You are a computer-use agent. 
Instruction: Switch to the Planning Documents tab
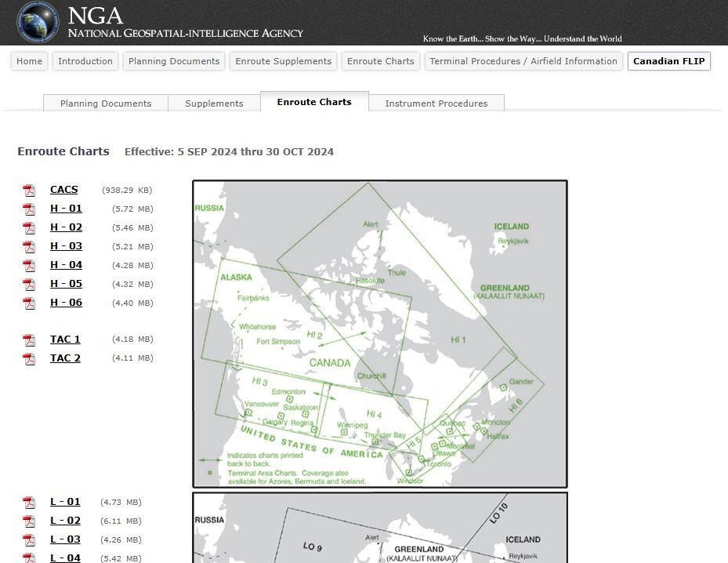[106, 103]
